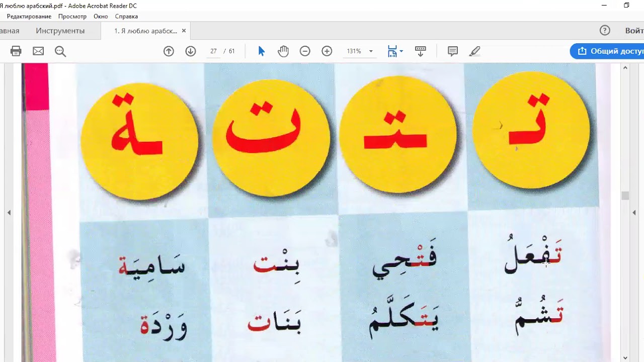Screen dimensions: 644x362
Task: Click the fit page width icon
Action: pos(392,51)
